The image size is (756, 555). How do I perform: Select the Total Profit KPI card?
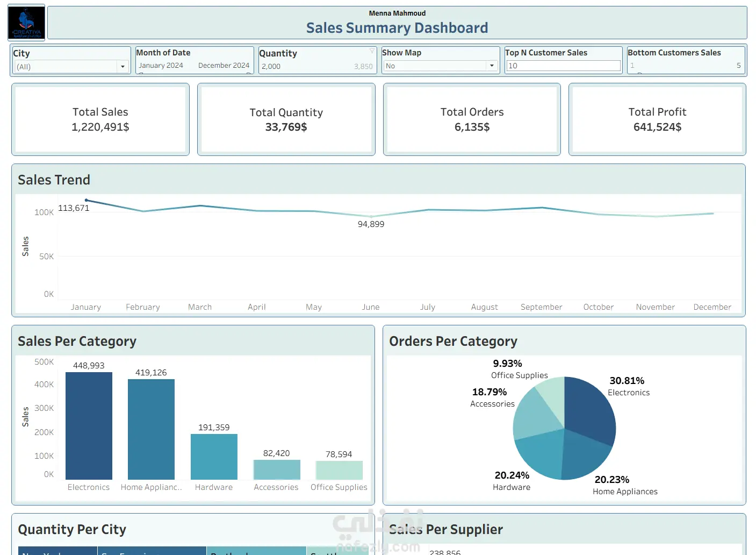pyautogui.click(x=657, y=119)
